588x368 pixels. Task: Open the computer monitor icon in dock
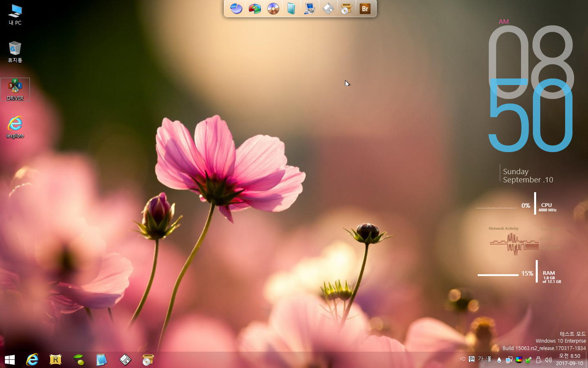coord(310,8)
